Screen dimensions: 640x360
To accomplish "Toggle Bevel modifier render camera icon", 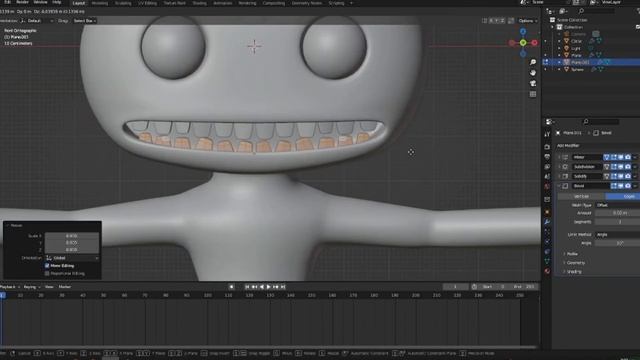I will coord(628,186).
